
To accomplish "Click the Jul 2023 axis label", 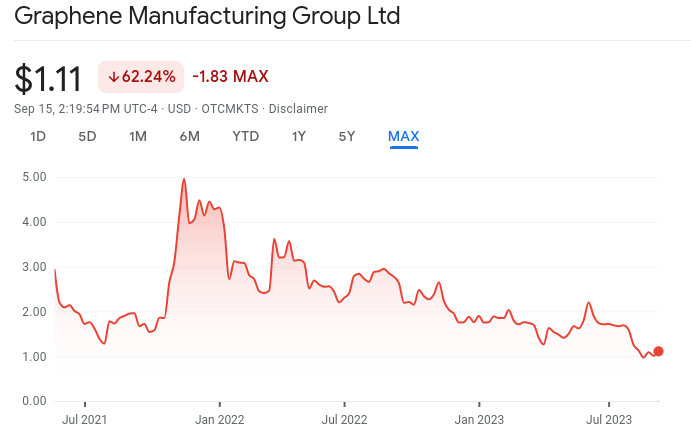I will coord(606,420).
